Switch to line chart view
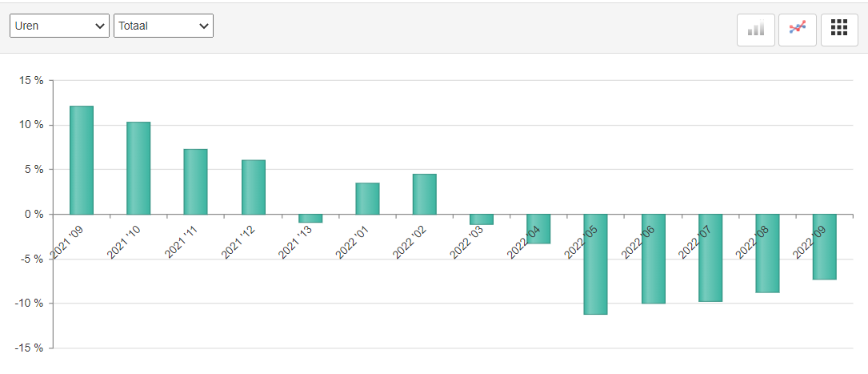Image resolution: width=868 pixels, height=374 pixels. coord(798,29)
